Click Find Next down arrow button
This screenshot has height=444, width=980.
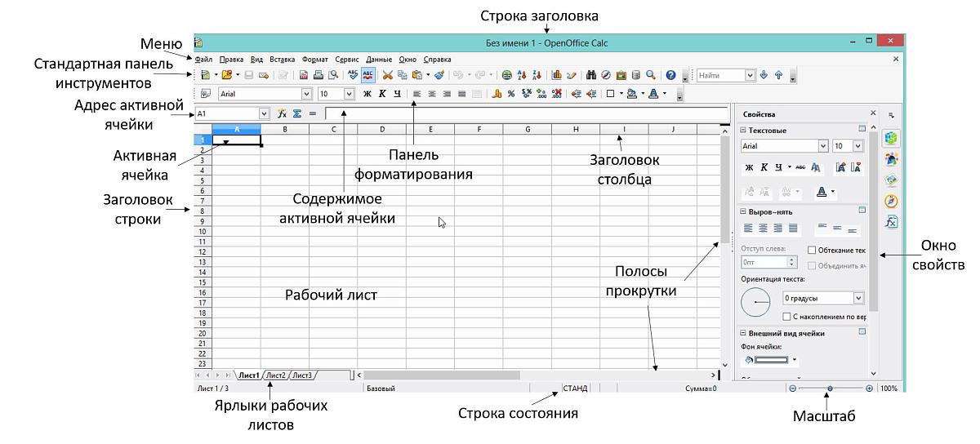[764, 75]
